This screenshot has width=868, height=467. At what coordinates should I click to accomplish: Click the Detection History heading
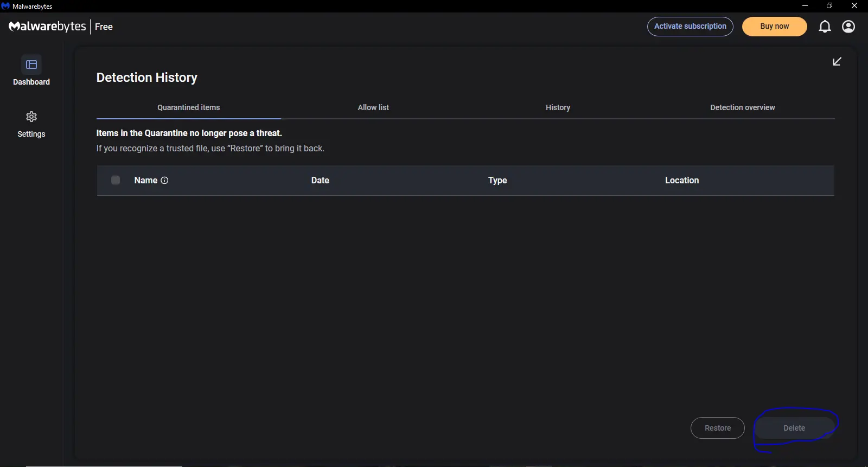pyautogui.click(x=147, y=78)
